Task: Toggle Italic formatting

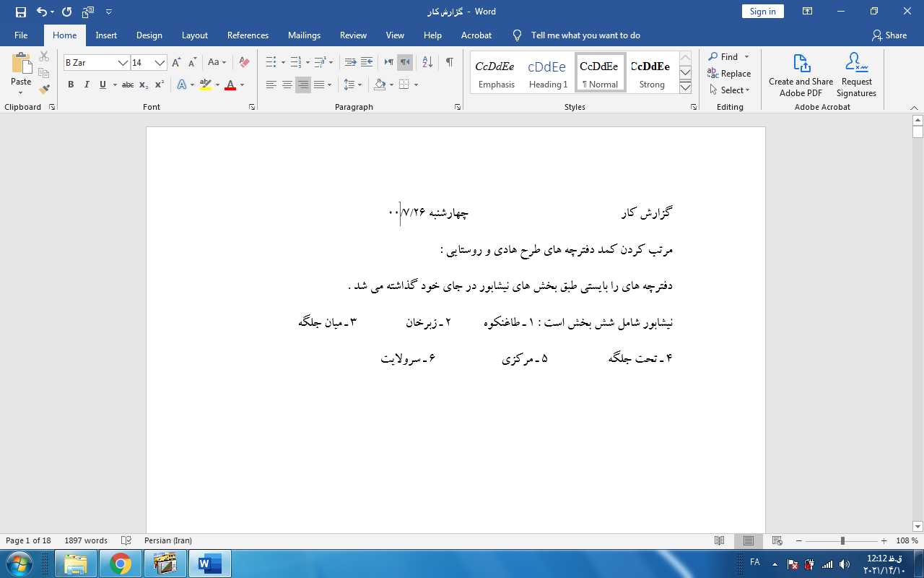Action: tap(87, 85)
